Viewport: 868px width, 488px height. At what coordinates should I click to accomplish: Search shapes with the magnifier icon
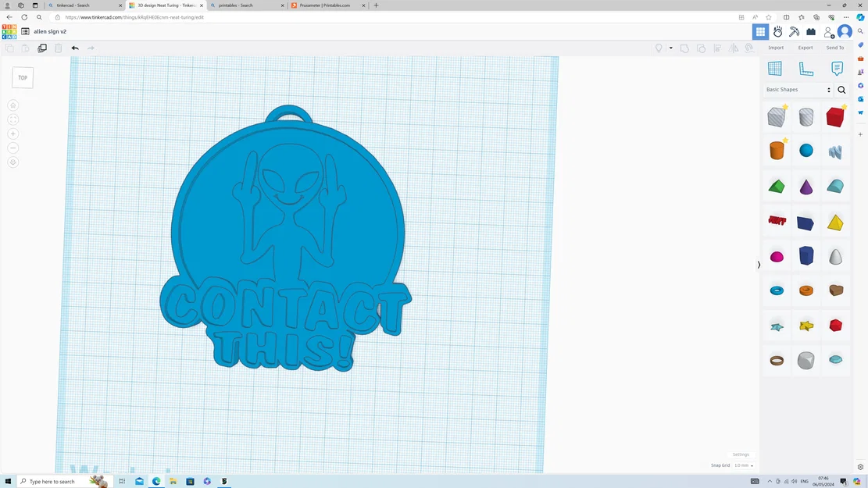(841, 90)
